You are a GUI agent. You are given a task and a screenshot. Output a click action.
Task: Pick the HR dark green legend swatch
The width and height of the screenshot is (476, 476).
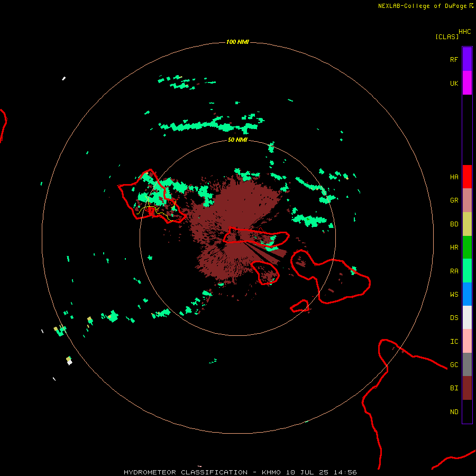point(467,248)
